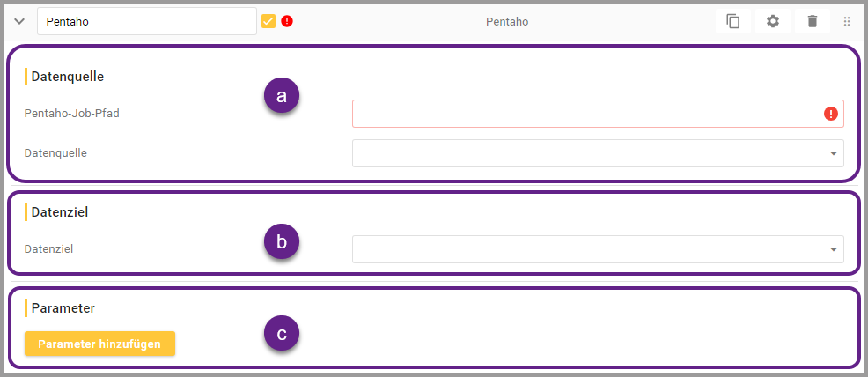Click the error icon inside Pentaho-Job-Pfad field

(x=830, y=114)
